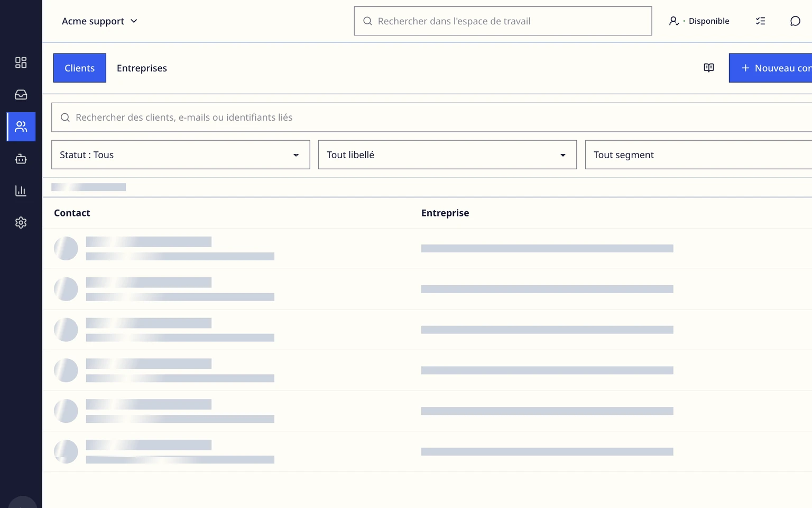Open the Statut : Tous dropdown
Viewport: 812px width, 508px height.
coord(181,155)
